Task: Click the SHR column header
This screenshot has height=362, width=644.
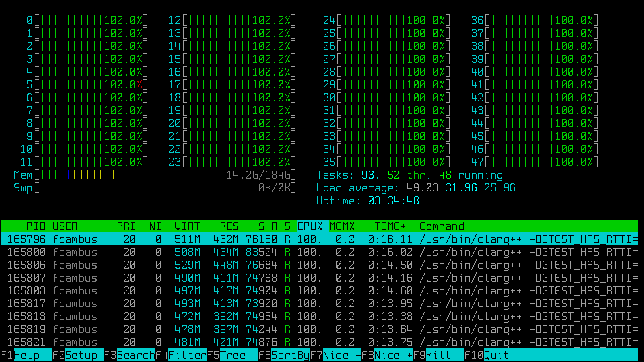Action: pos(268,226)
